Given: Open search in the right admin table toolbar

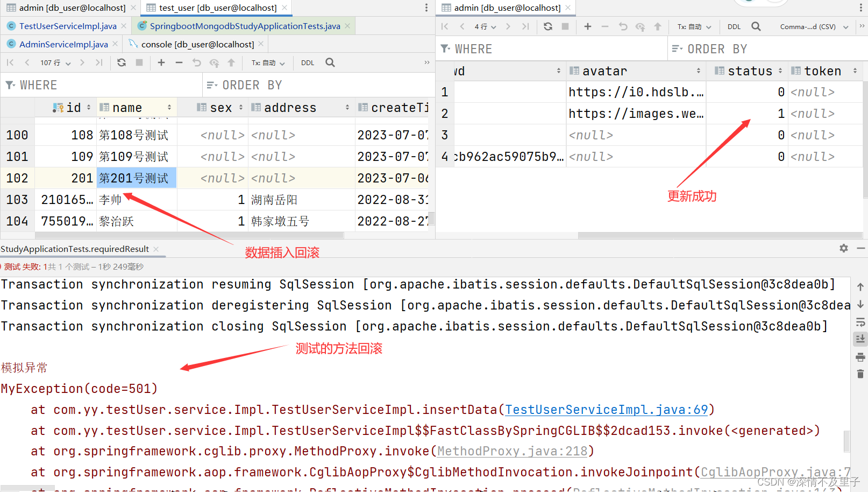Looking at the screenshot, I should pyautogui.click(x=756, y=26).
